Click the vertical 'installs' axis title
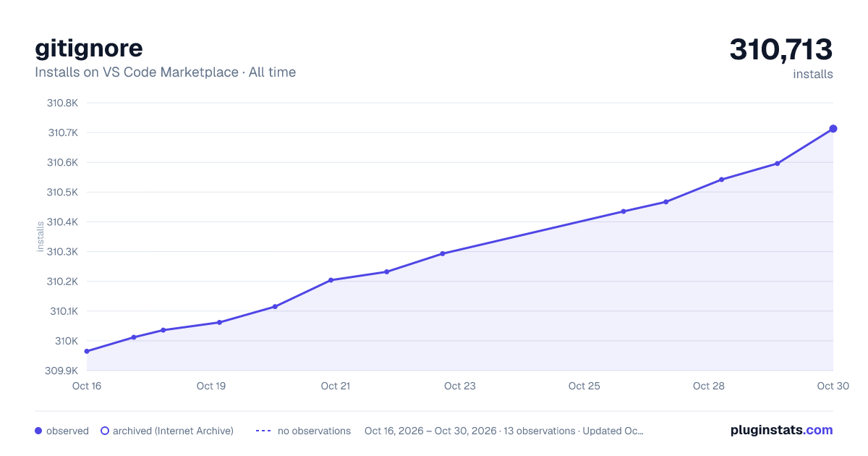This screenshot has width=868, height=456. 41,237
